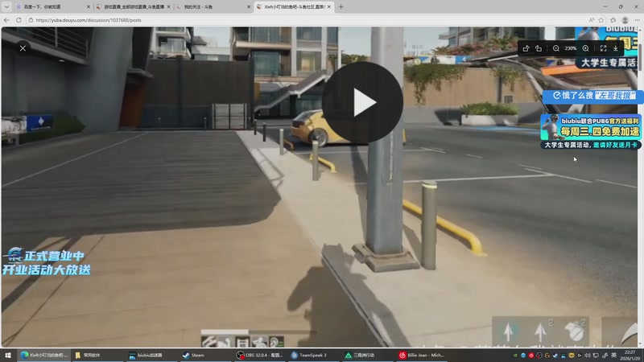Click the 饿了么搜 banner in the video

click(592, 96)
